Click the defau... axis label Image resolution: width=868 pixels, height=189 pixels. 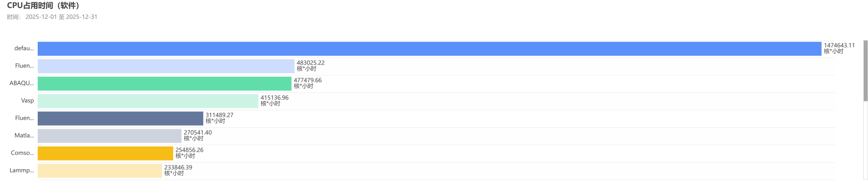click(x=24, y=49)
